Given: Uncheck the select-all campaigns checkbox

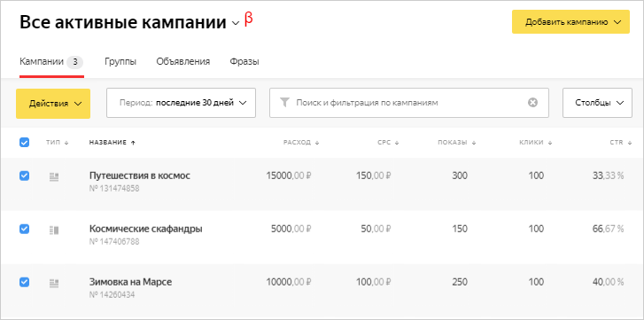Looking at the screenshot, I should click(24, 143).
